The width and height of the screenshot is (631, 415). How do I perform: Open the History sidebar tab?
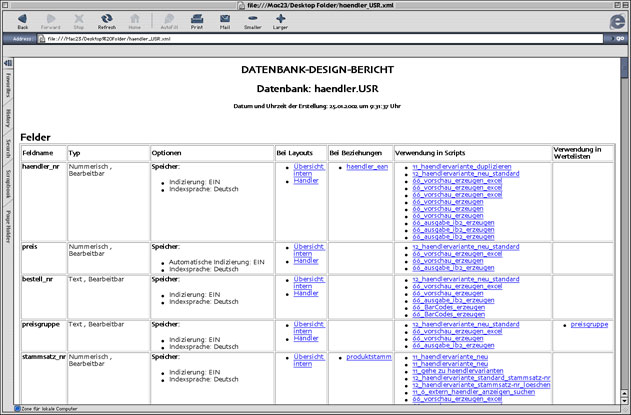click(8, 118)
